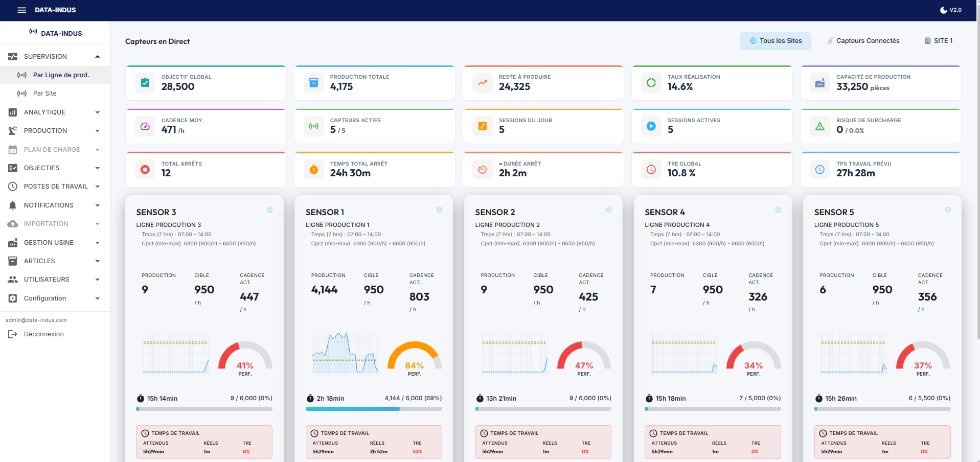Click Sensor 2 status indicator dot
This screenshot has height=462, width=980.
click(x=609, y=210)
